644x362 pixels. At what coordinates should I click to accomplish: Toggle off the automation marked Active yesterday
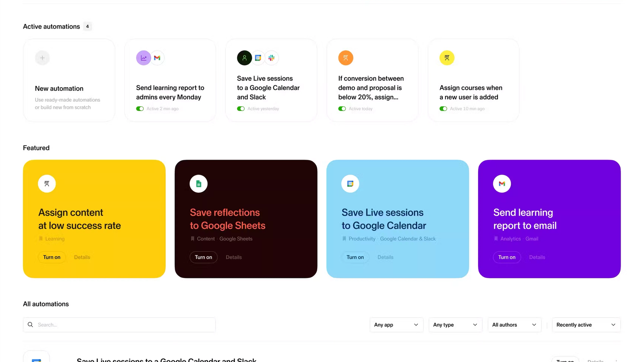(241, 109)
